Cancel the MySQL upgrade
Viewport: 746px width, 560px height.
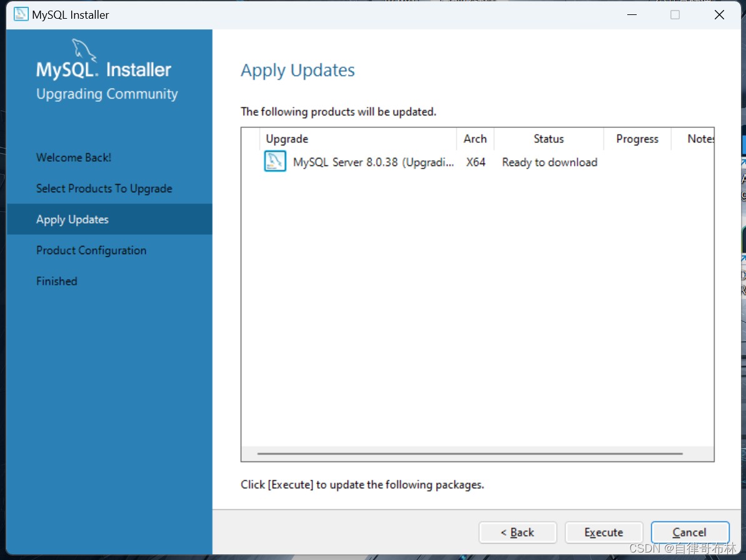tap(689, 533)
